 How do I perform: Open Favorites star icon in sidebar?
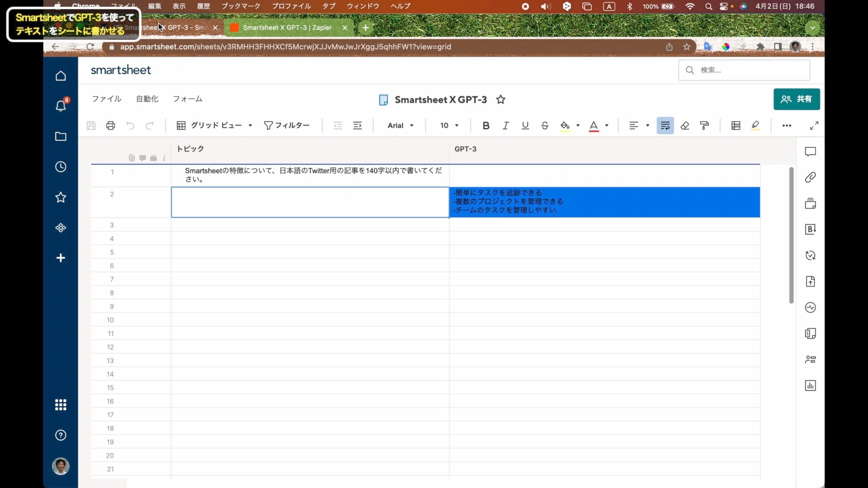(x=61, y=197)
